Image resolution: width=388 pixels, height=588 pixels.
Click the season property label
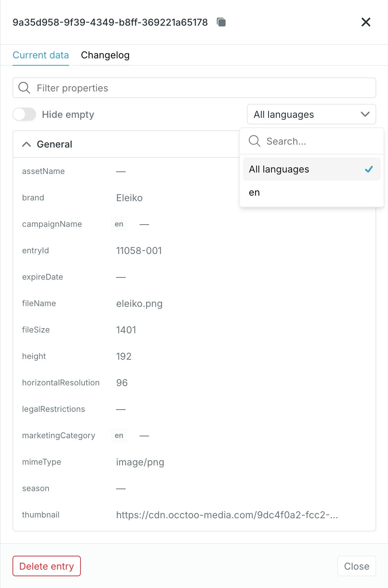tap(36, 489)
